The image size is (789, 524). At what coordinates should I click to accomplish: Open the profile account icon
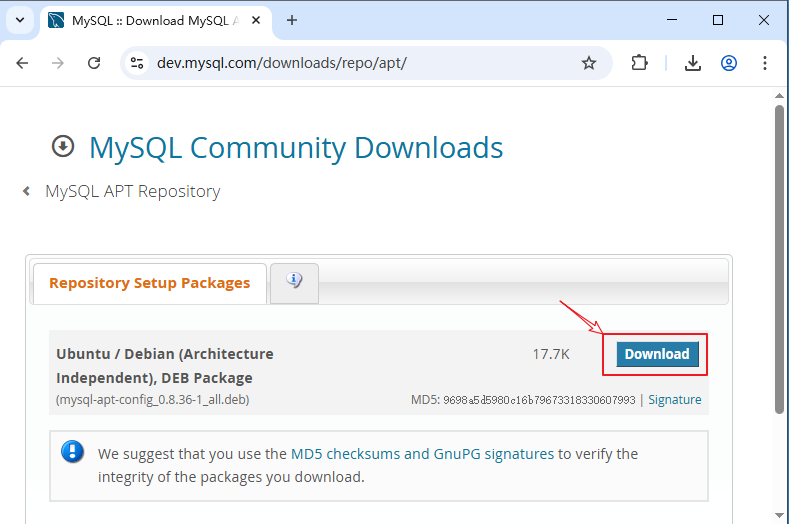729,63
